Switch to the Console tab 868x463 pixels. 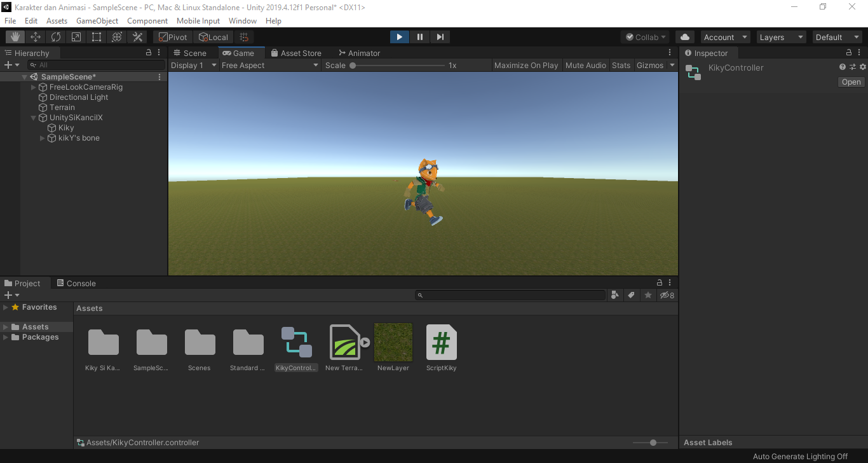[x=76, y=283]
